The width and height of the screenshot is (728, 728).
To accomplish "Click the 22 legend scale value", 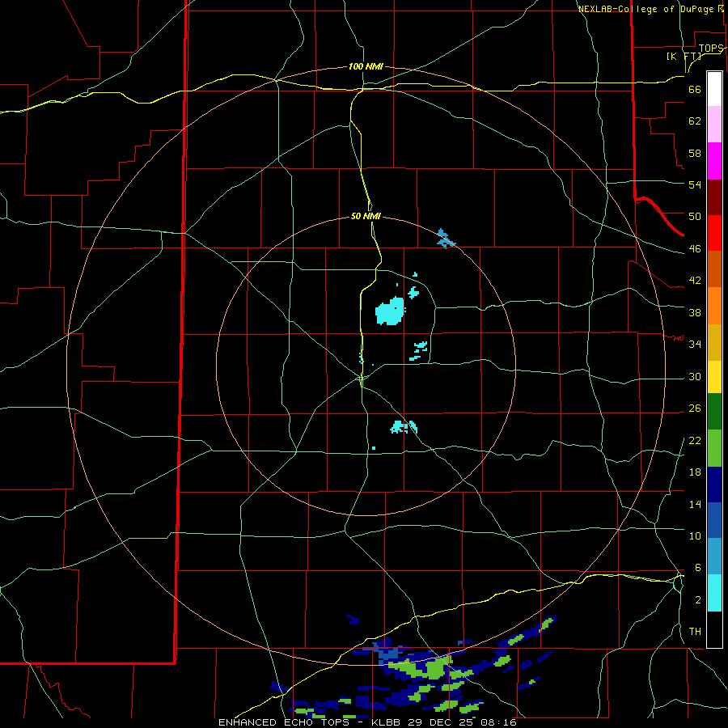I will (695, 440).
